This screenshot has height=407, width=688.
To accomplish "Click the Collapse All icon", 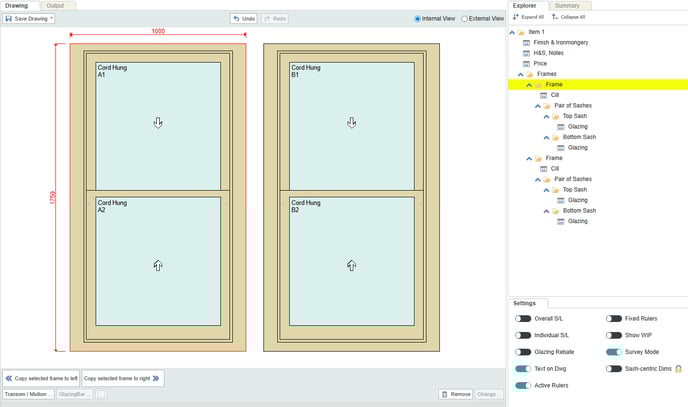I will pos(554,17).
